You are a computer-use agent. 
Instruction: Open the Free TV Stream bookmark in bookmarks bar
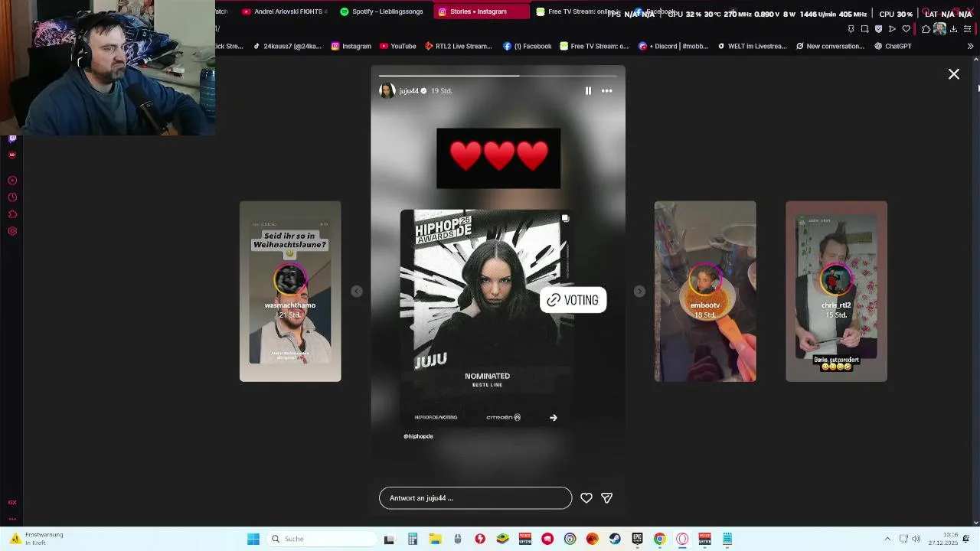[x=594, y=46]
